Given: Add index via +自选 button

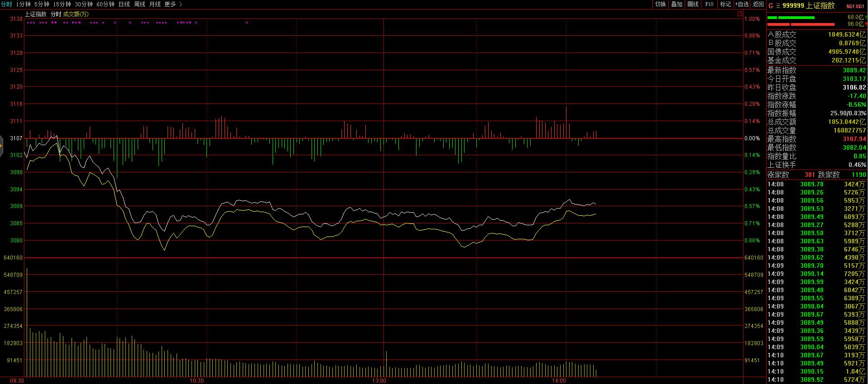Looking at the screenshot, I should 742,4.
